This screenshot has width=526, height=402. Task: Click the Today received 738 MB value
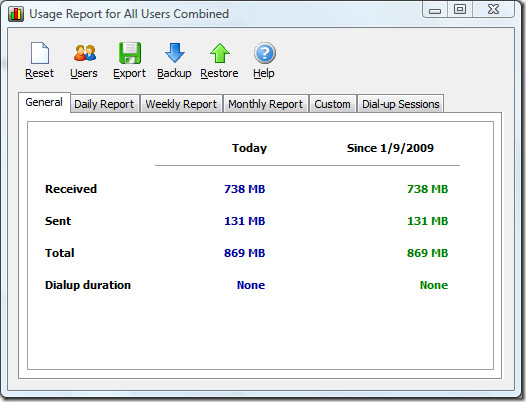coord(245,189)
